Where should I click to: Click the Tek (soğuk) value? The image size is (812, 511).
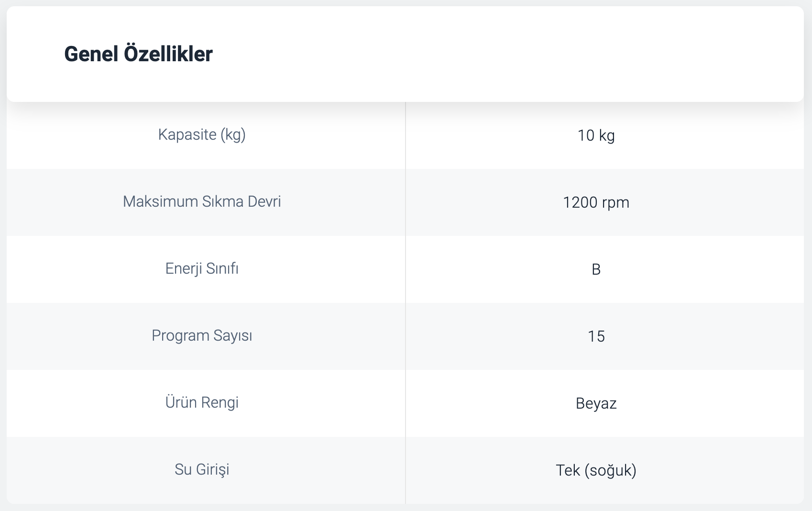(596, 470)
